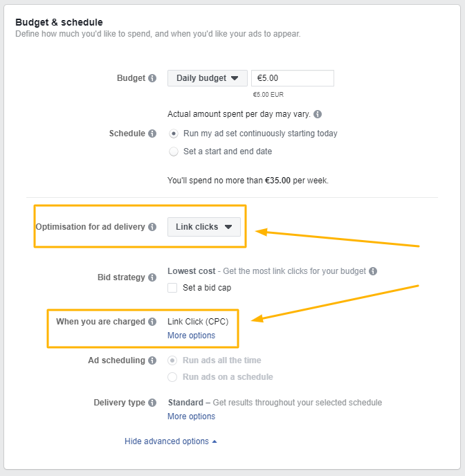Click the €5.00 budget amount field

[292, 78]
